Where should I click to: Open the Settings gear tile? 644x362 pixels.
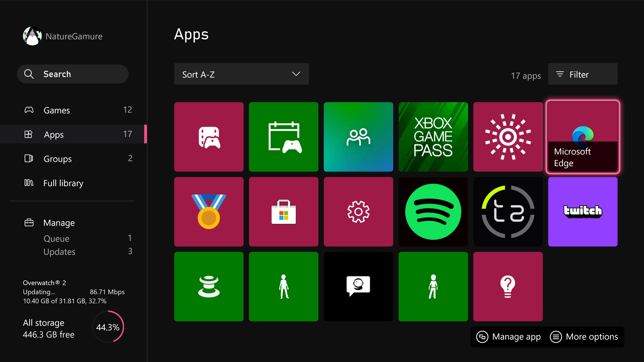(x=358, y=211)
